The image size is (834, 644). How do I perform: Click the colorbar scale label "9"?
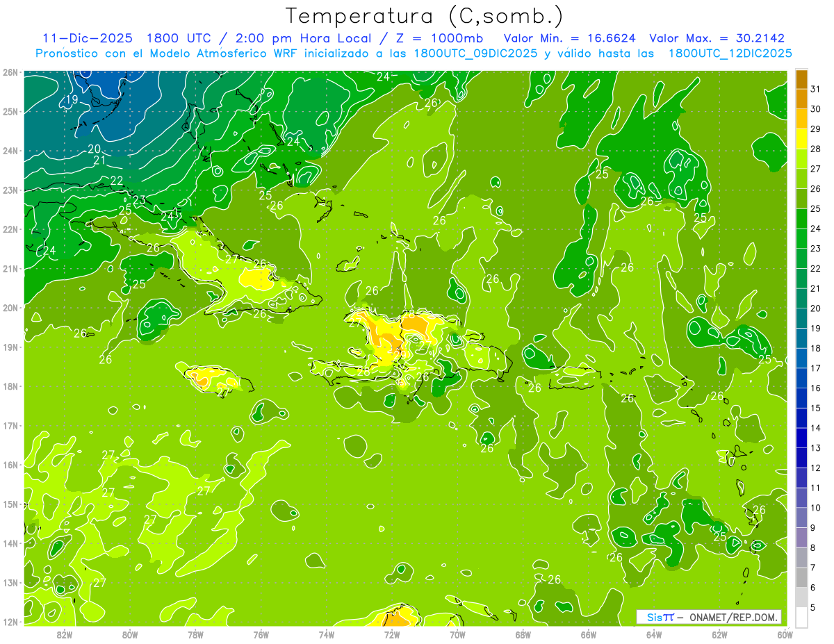pyautogui.click(x=813, y=528)
